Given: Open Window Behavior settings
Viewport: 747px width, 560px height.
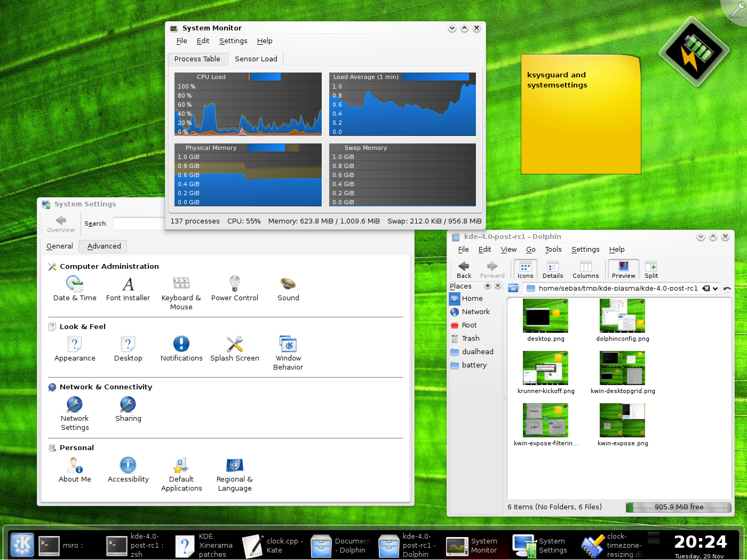Looking at the screenshot, I should (288, 353).
